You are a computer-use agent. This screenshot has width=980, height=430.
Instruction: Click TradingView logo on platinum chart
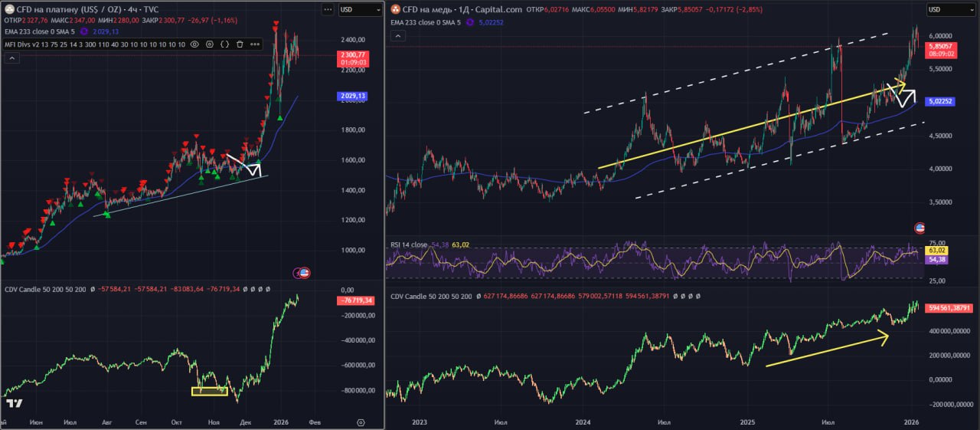point(14,403)
